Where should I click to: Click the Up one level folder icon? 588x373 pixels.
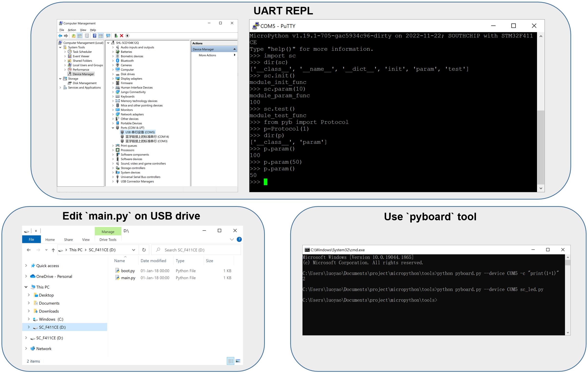(x=73, y=36)
